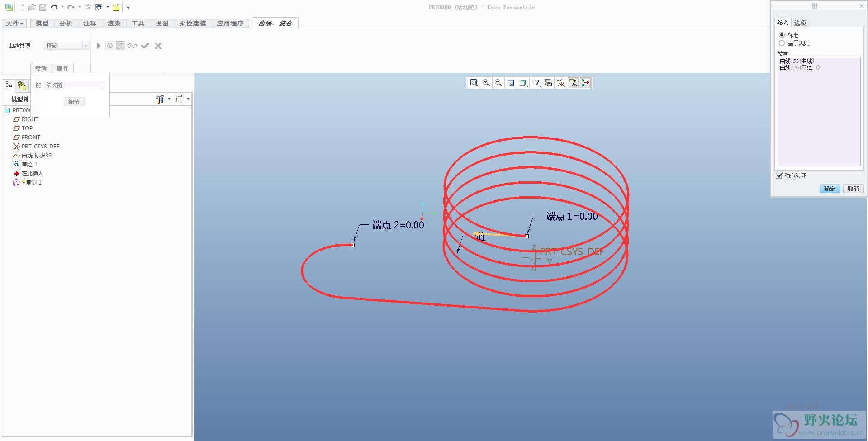The width and height of the screenshot is (868, 441).
Task: Show the model tree tab icon
Action: coord(9,85)
